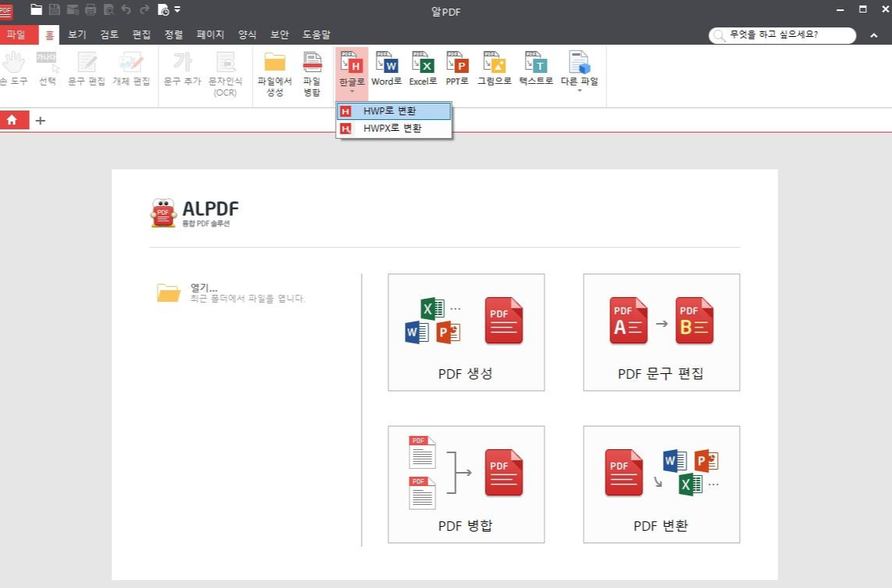Collapse the ribbon with the up chevron
Image resolution: width=892 pixels, height=588 pixels.
[874, 35]
